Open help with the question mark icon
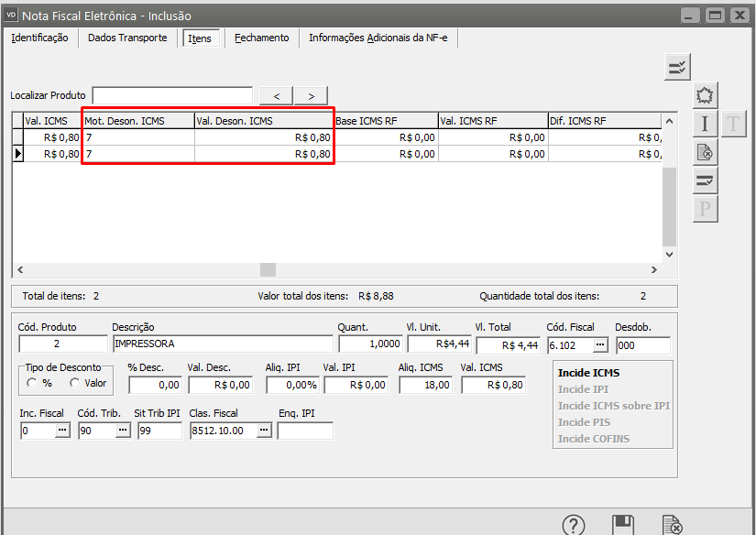Image resolution: width=756 pixels, height=535 pixels. (x=574, y=525)
